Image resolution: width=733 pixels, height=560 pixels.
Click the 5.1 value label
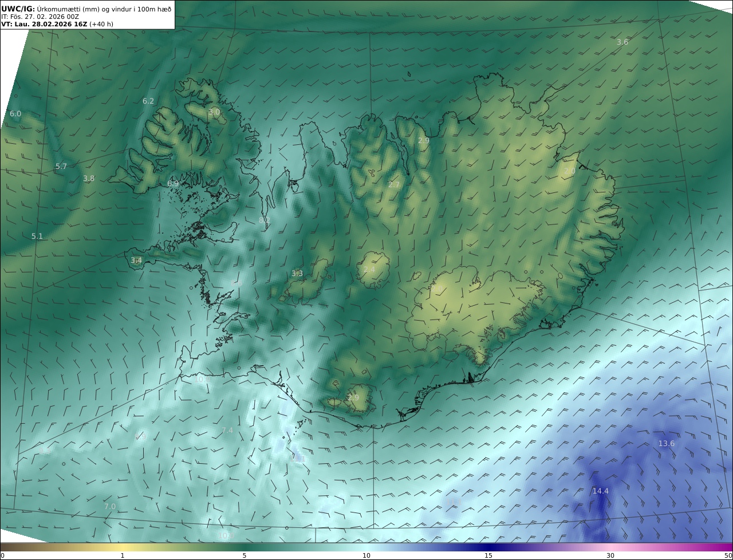tap(37, 236)
